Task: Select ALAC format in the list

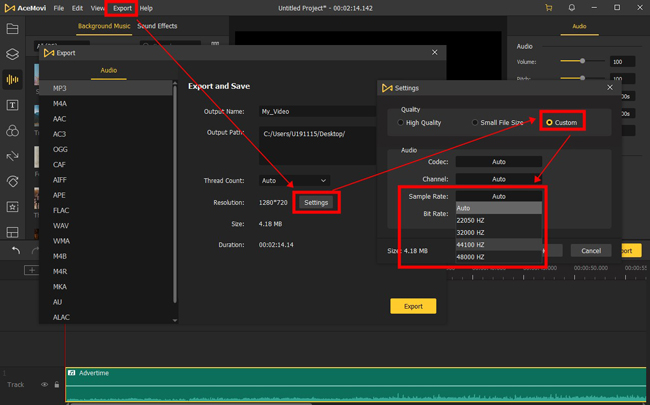Action: [106, 317]
